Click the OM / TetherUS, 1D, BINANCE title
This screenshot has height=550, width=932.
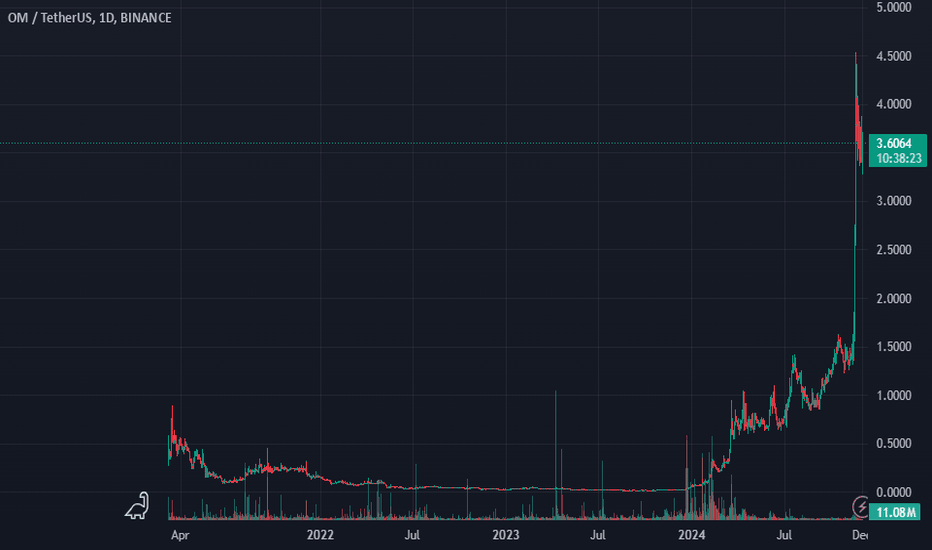(x=90, y=18)
